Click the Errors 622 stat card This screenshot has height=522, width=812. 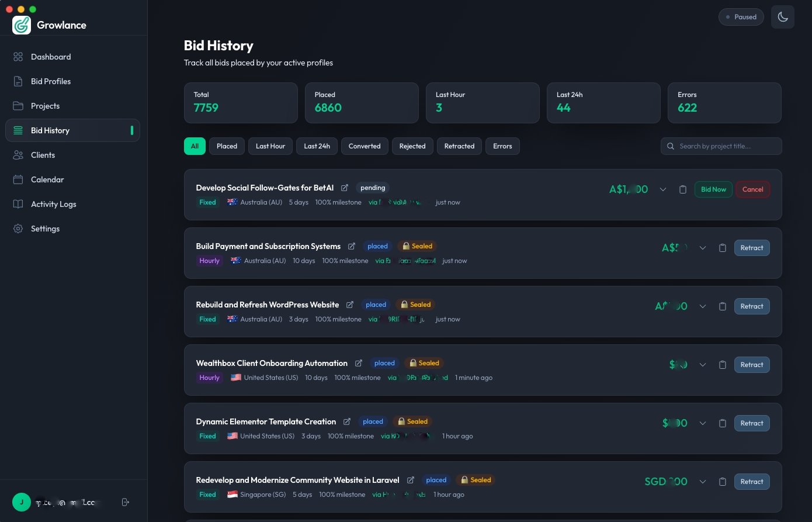724,103
